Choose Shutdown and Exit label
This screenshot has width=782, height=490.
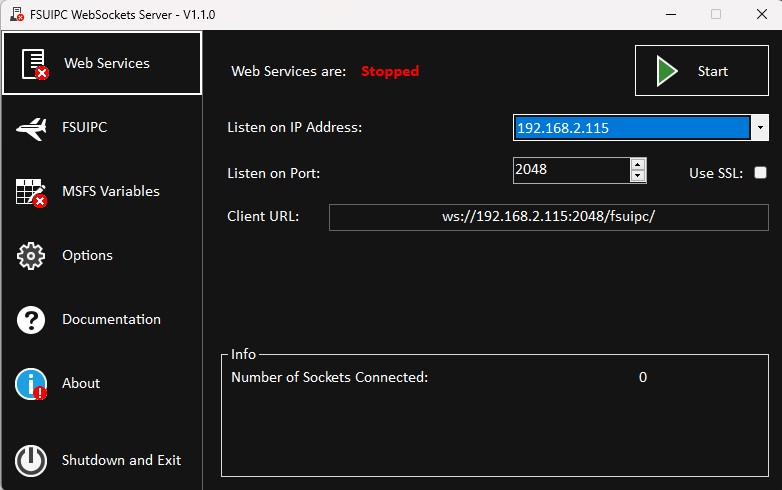point(121,460)
